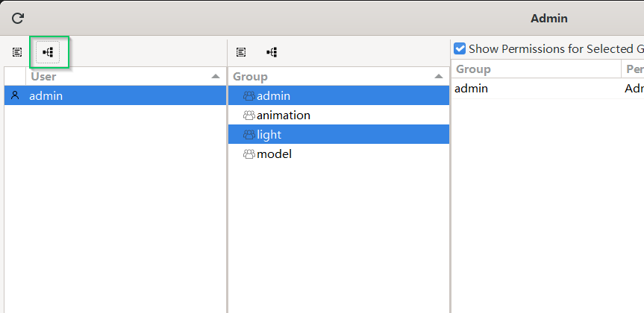Toggle sort arrow on User column header
644x313 pixels.
click(x=216, y=77)
